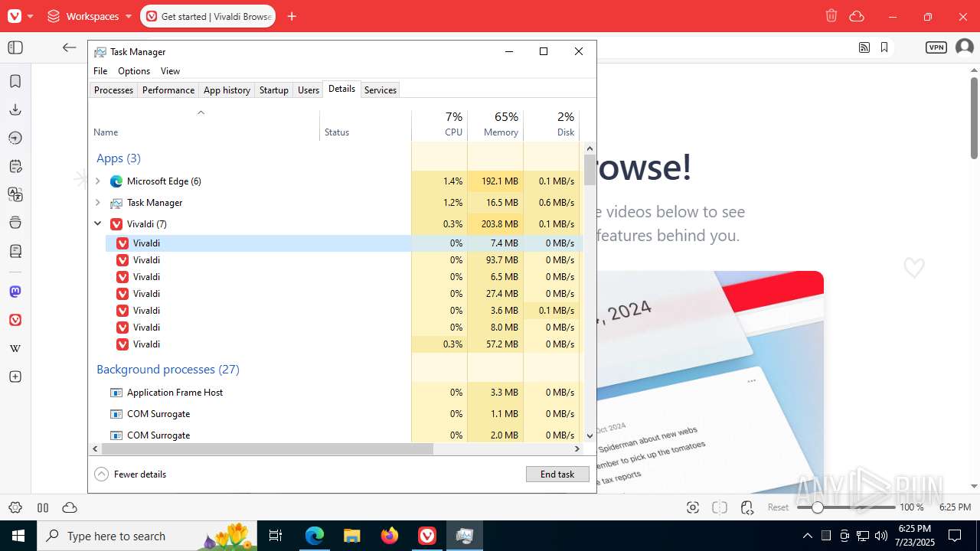
Task: Collapse the Vivaldi (7) process group
Action: 98,224
